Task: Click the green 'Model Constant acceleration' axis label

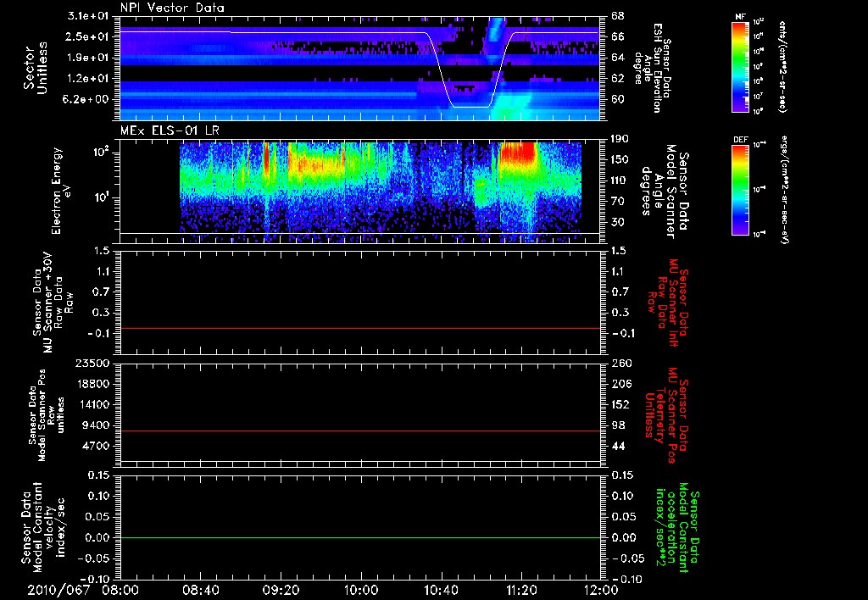Action: point(677,529)
